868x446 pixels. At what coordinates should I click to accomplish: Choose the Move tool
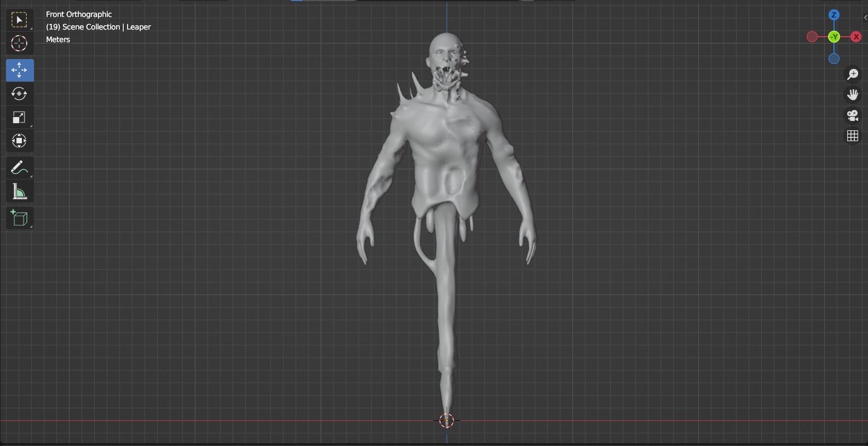pos(19,70)
